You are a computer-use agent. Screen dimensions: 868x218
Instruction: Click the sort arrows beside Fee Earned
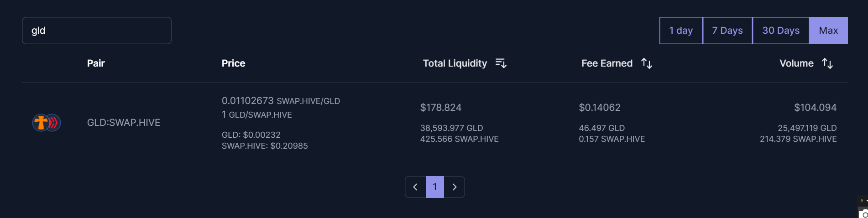tap(647, 63)
